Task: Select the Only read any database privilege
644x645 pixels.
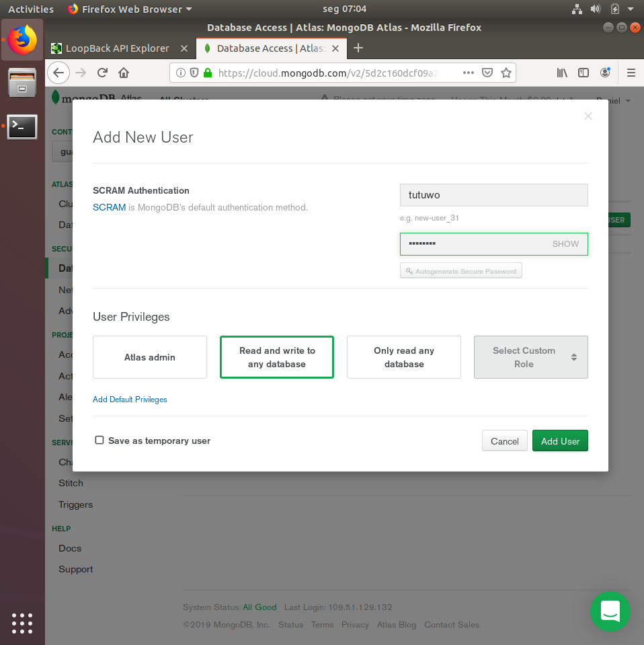Action: (x=403, y=356)
